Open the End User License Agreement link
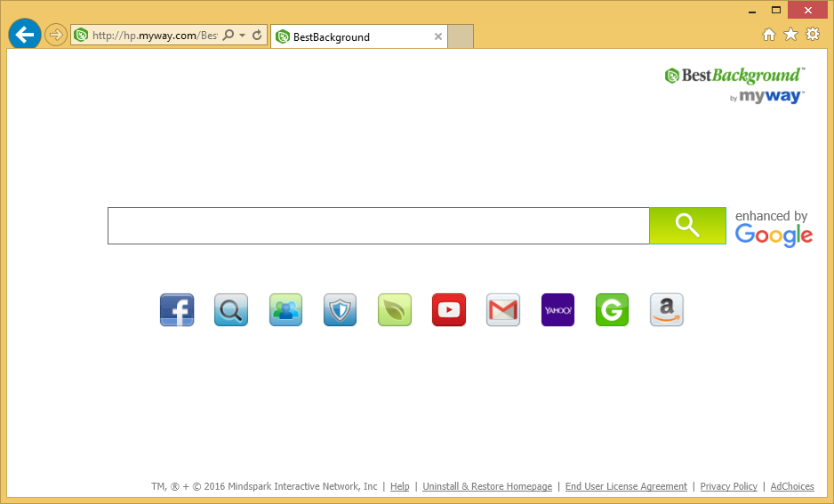Image resolution: width=834 pixels, height=504 pixels. [x=626, y=486]
